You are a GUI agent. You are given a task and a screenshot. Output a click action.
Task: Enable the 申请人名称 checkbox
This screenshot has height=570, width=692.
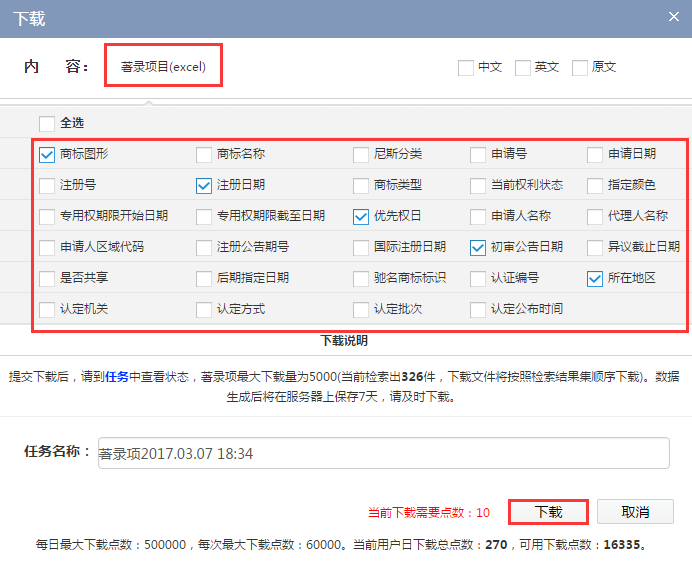(x=478, y=216)
